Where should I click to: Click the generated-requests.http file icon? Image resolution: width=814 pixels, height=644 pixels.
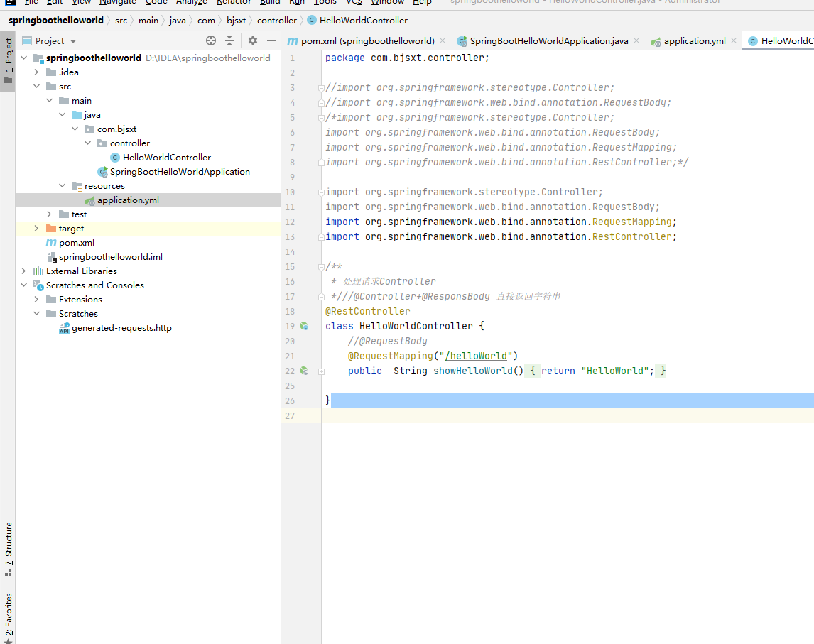point(64,328)
